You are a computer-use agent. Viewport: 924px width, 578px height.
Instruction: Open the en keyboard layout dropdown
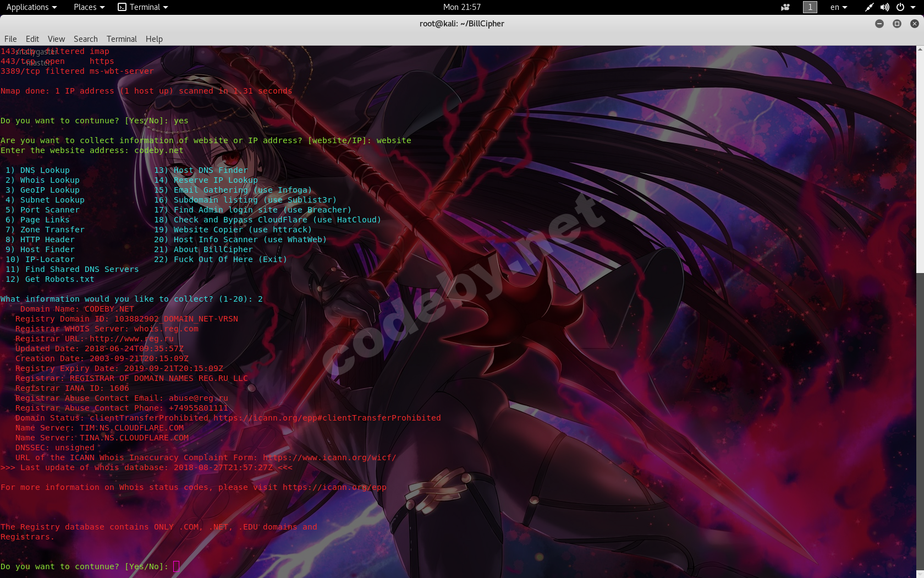[x=839, y=7]
